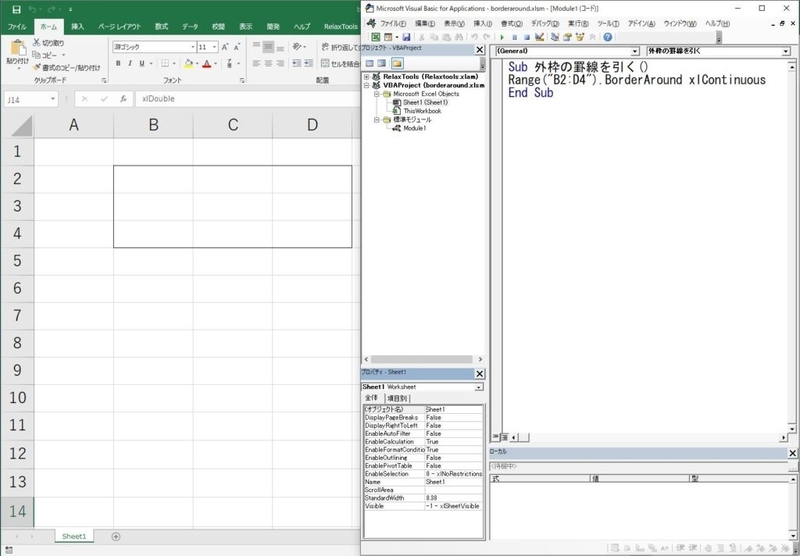The image size is (800, 556).
Task: Toggle middle vertical alignment
Action: (268, 47)
